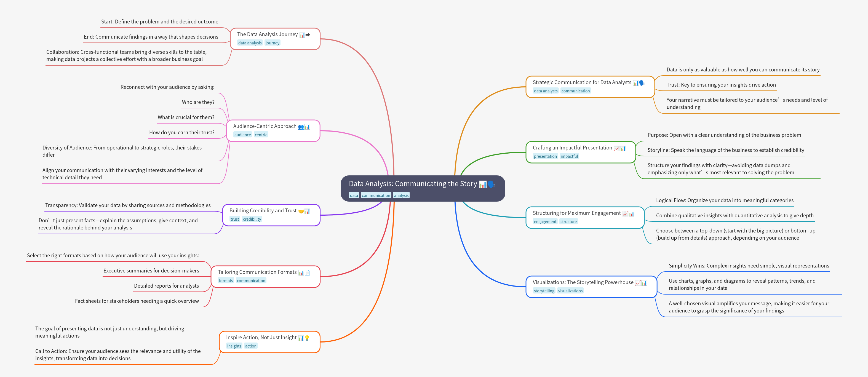Select the central node 'Data Analysis: Communicating the Story'
This screenshot has height=377, width=868.
click(423, 188)
